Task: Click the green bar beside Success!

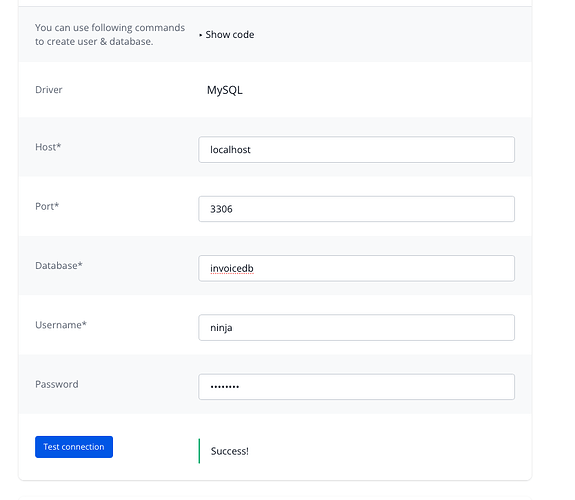Action: click(x=199, y=451)
